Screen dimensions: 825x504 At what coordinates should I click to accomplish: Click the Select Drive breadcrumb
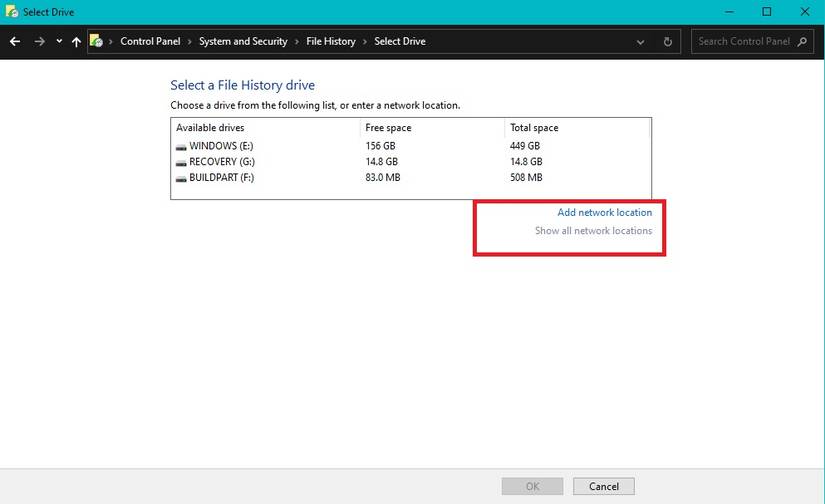tap(400, 41)
